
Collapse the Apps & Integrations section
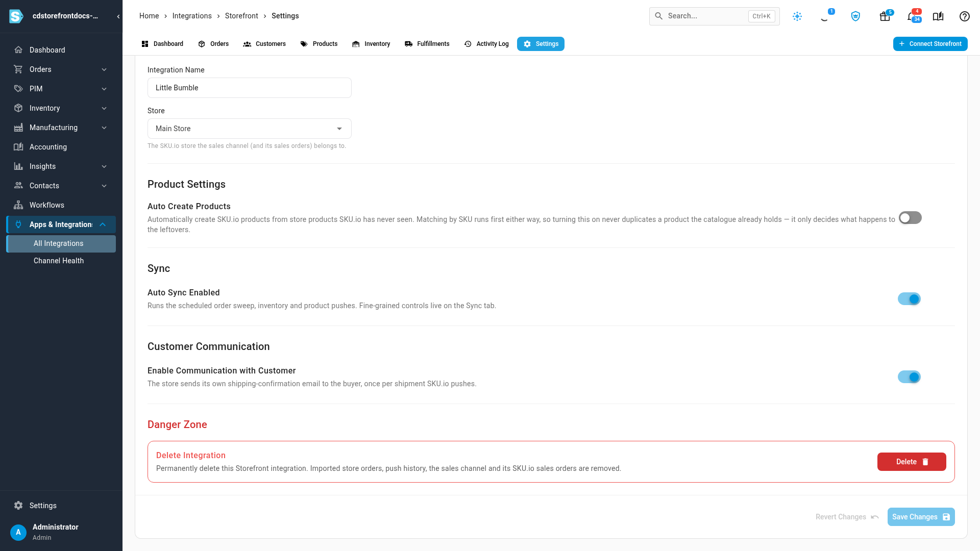[103, 224]
